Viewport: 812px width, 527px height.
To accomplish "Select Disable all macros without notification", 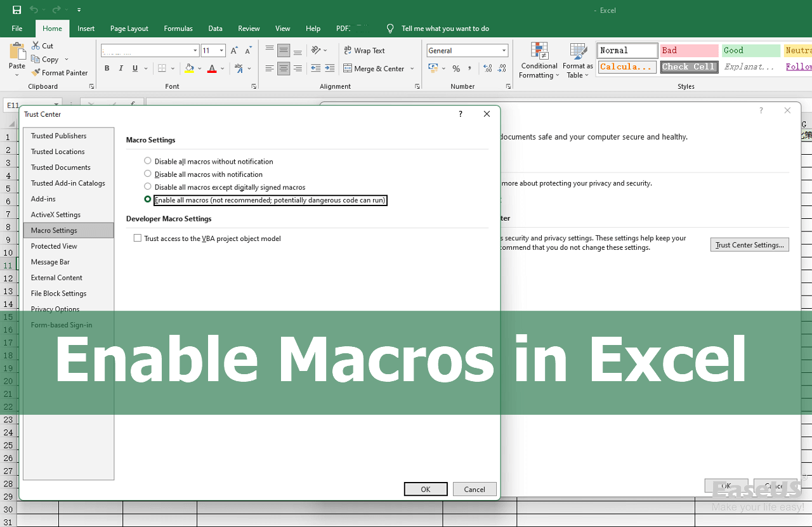I will (x=148, y=161).
